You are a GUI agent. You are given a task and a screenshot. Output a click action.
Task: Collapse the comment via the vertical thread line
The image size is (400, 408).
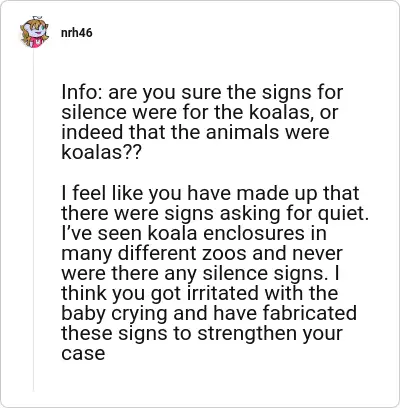(x=34, y=220)
